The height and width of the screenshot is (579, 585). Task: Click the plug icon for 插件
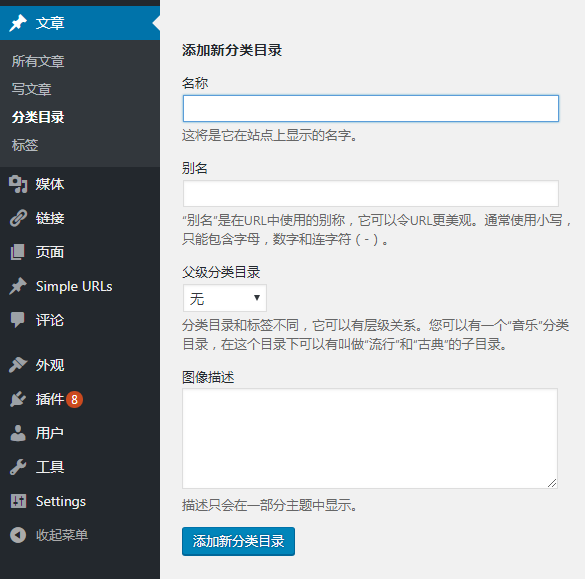coord(18,399)
